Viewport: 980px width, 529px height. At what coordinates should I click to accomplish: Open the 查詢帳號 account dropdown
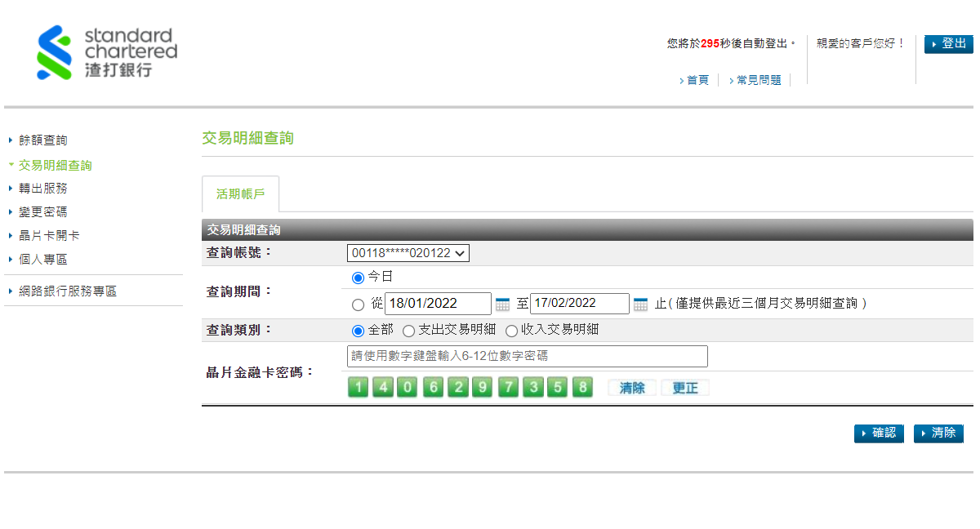(x=408, y=253)
